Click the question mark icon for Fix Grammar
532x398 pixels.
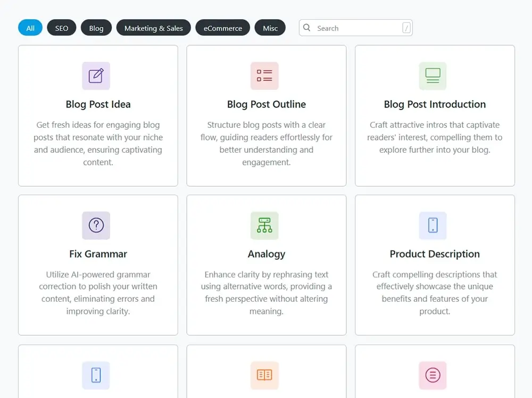coord(96,225)
